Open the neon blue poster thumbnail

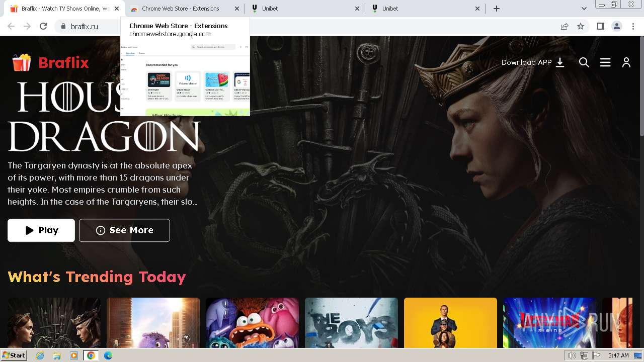click(549, 323)
